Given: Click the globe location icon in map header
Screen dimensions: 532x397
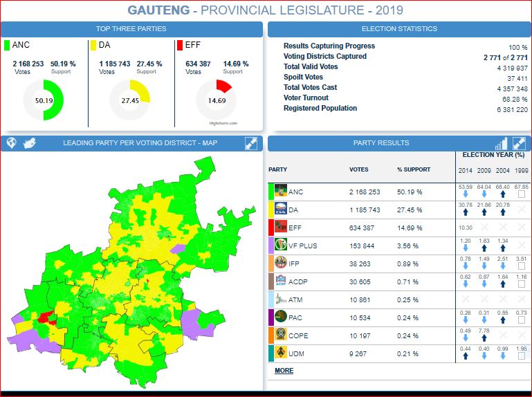Looking at the screenshot, I should (x=11, y=143).
